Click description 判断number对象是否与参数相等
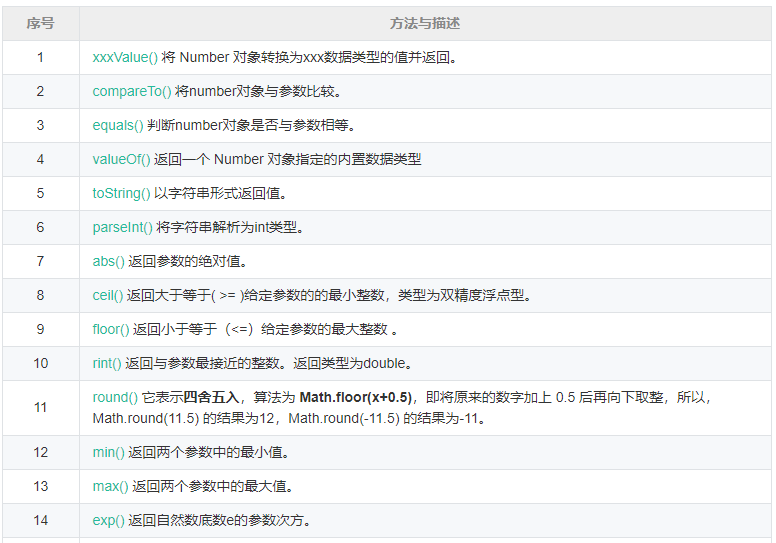This screenshot has width=776, height=543. (251, 125)
